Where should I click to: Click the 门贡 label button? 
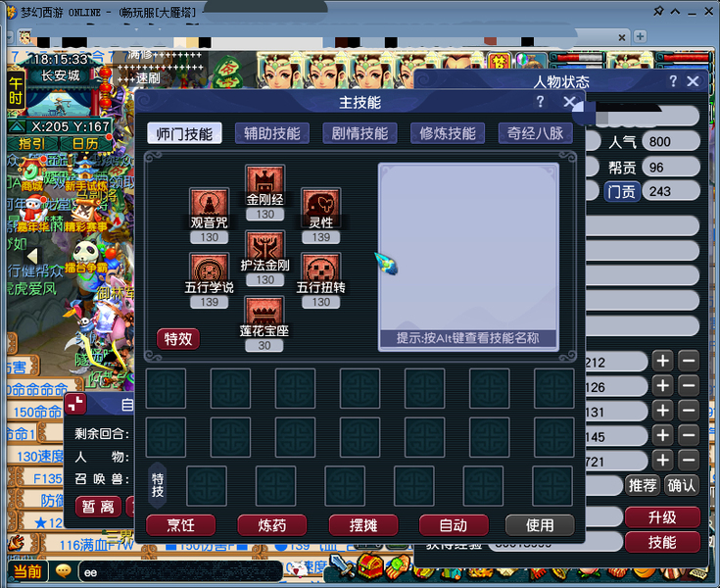click(x=622, y=191)
